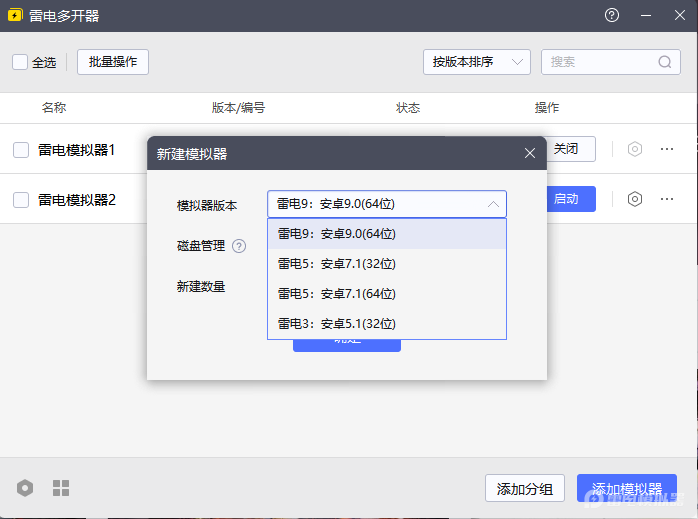Click the 添加模拟器 add emulator button
Image resolution: width=698 pixels, height=519 pixels.
click(x=627, y=488)
